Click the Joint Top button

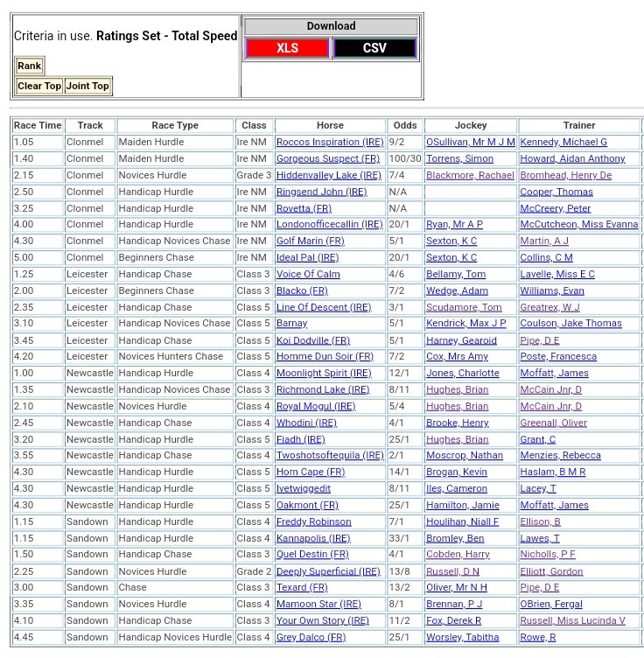(87, 86)
